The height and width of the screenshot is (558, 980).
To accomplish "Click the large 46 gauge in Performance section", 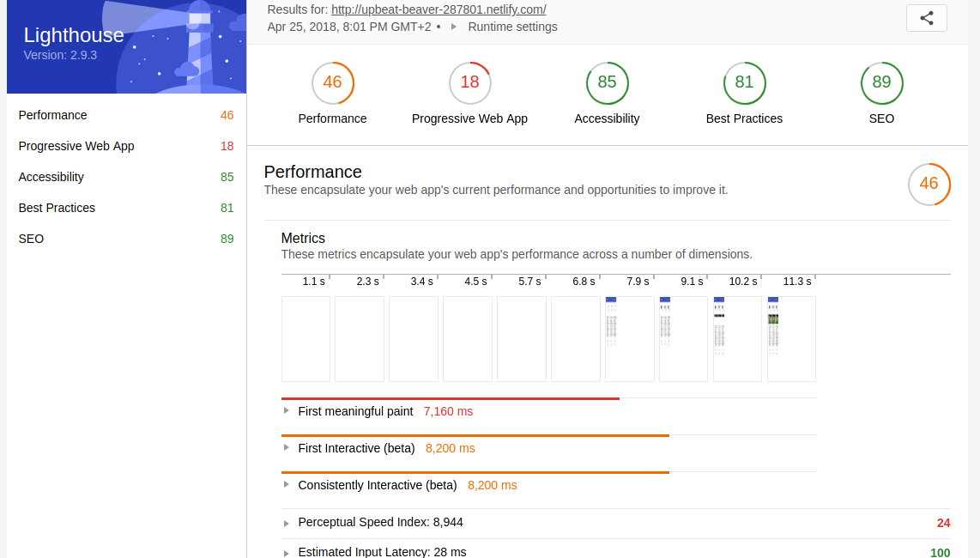I will coord(929,184).
